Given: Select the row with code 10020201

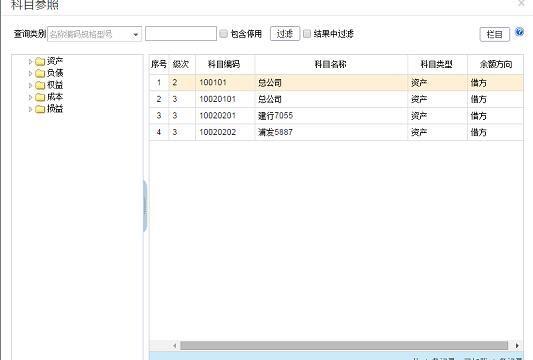Looking at the screenshot, I should [x=336, y=116].
